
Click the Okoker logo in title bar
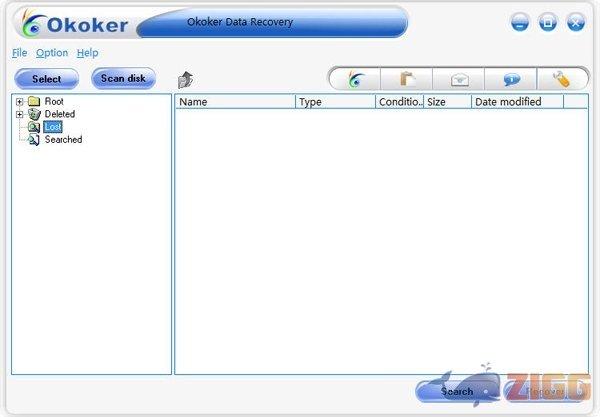pyautogui.click(x=75, y=24)
